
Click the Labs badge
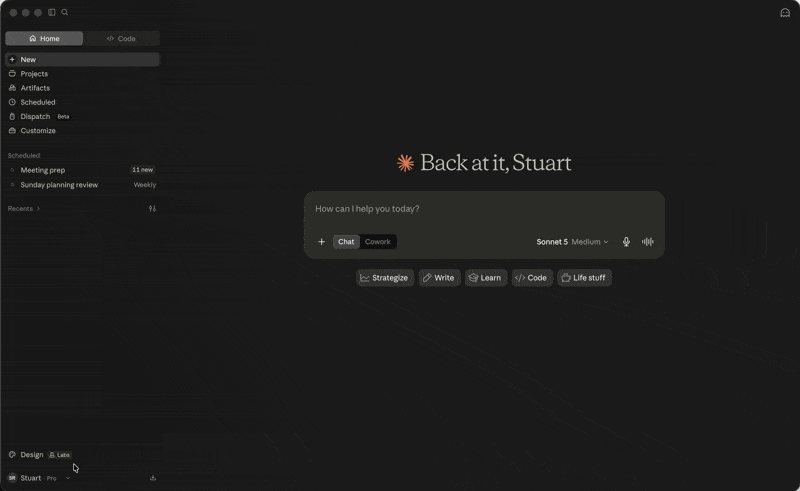[x=60, y=455]
